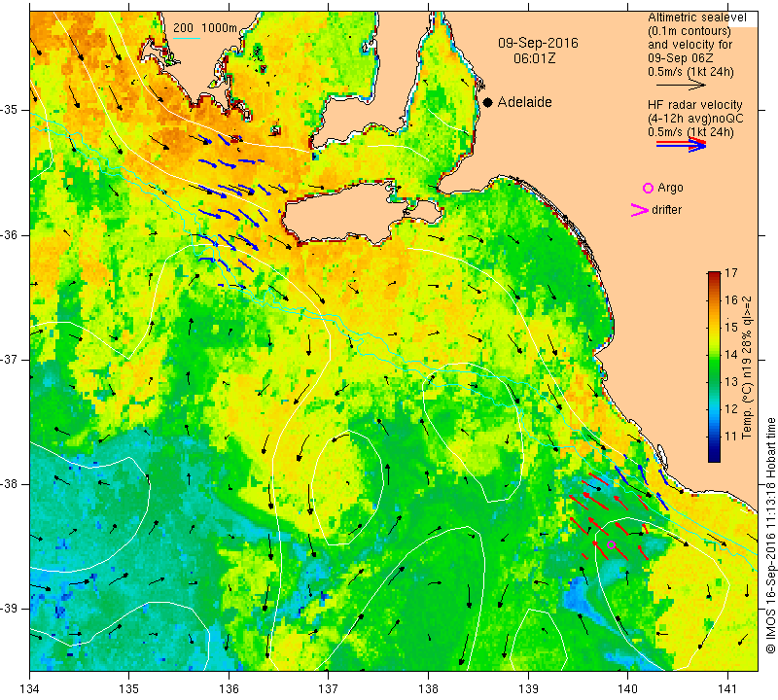778x700 pixels.
Task: Click the magenta Argo circle in the legend
Action: tap(648, 188)
